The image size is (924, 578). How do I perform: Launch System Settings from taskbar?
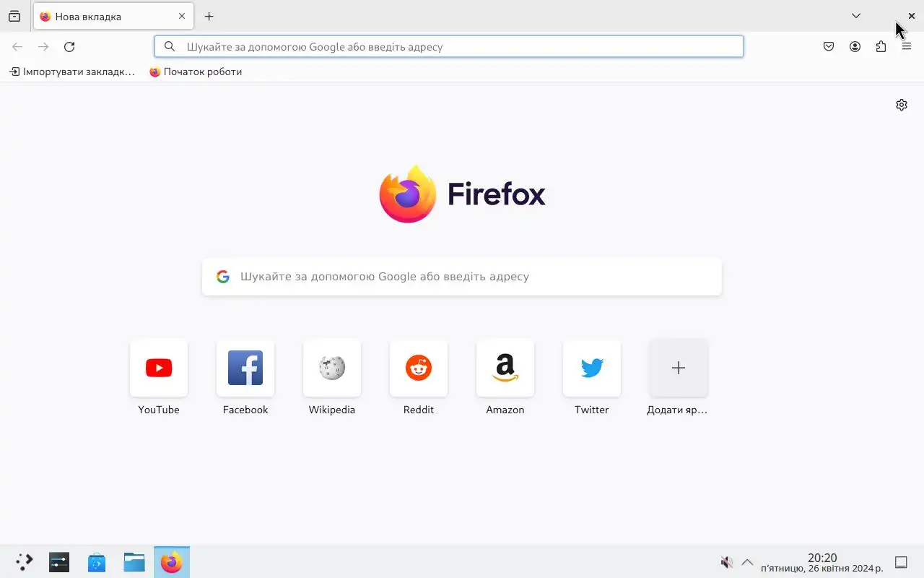[59, 562]
